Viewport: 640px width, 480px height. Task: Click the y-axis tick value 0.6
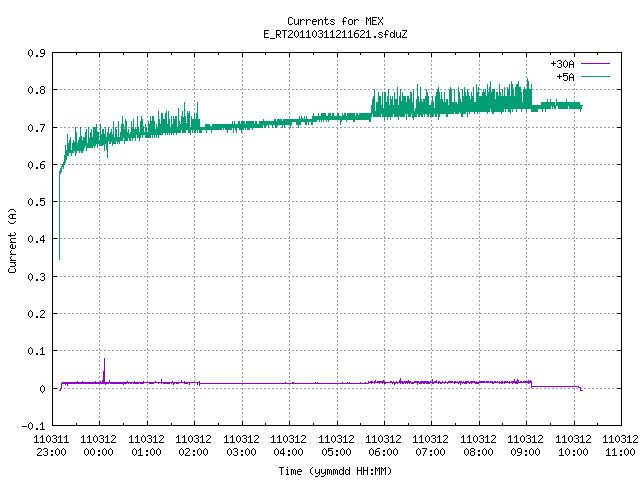(x=37, y=165)
